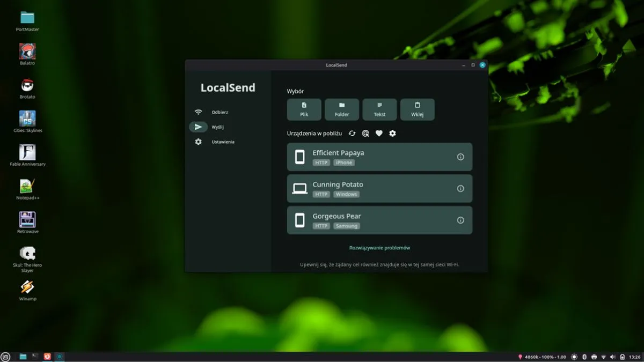Show info for Efficient Papaya
This screenshot has height=362, width=644.
[460, 157]
